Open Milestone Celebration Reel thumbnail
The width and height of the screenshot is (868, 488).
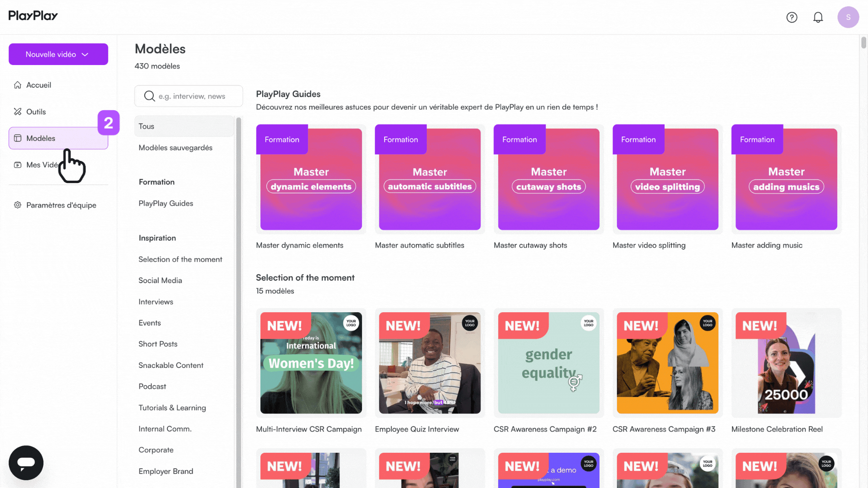pos(786,363)
